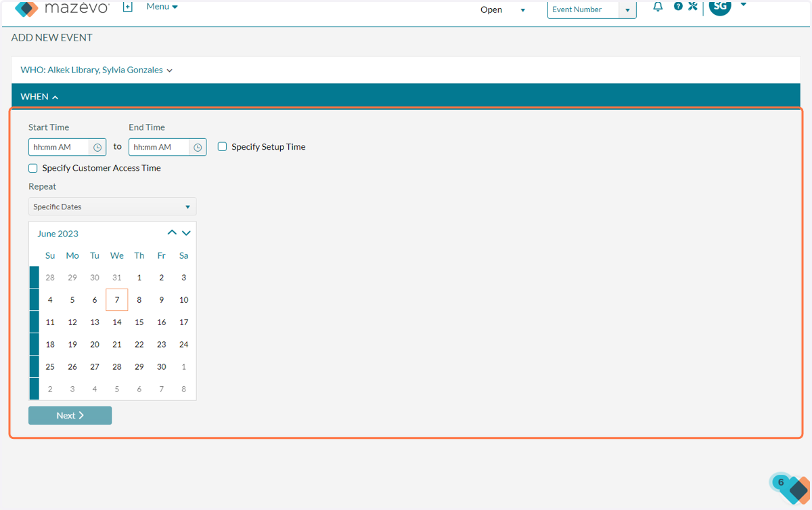Open the notifications bell icon
This screenshot has height=510, width=812.
[x=658, y=7]
